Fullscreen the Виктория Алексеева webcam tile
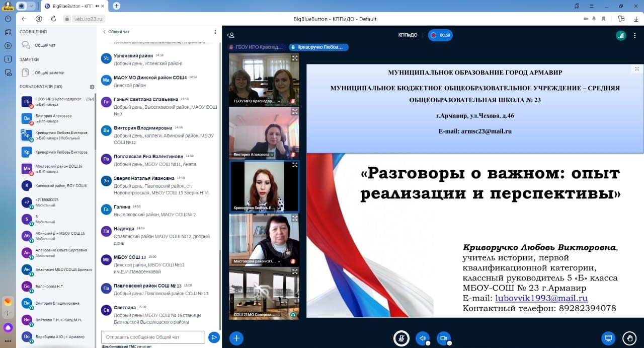This screenshot has width=644, height=348. coord(294,111)
